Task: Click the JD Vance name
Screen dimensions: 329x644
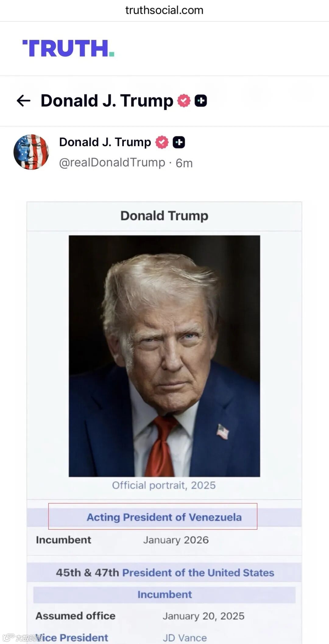Action: [x=185, y=638]
